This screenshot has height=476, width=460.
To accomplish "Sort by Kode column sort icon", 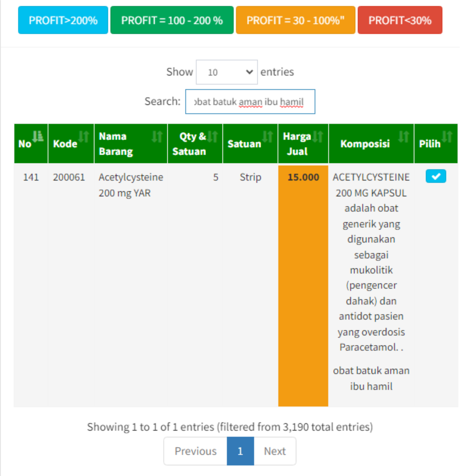I will (84, 136).
